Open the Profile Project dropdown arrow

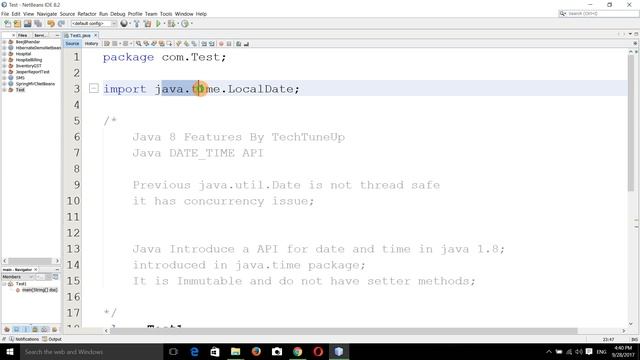pos(191,24)
